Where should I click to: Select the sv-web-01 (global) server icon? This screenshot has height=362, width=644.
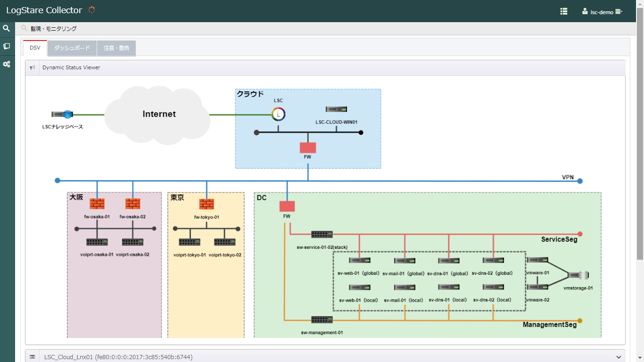pyautogui.click(x=360, y=260)
